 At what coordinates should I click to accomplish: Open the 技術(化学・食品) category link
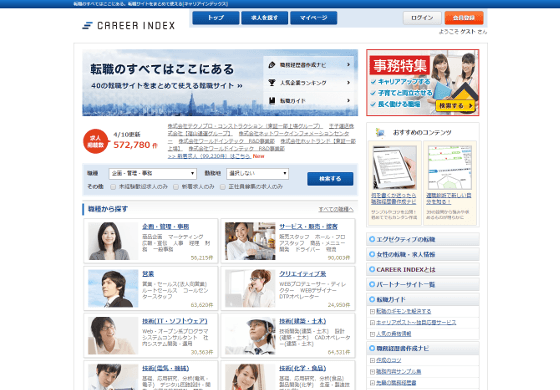(x=302, y=368)
